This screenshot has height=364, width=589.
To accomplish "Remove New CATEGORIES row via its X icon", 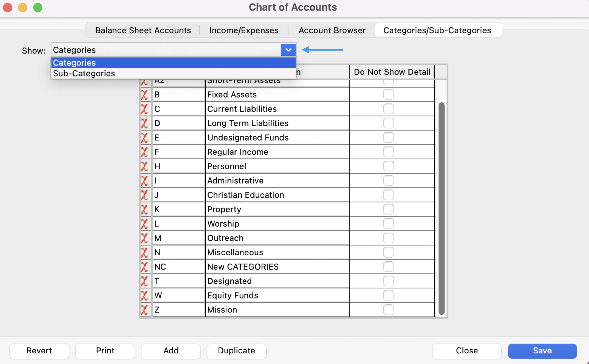I will pos(144,267).
